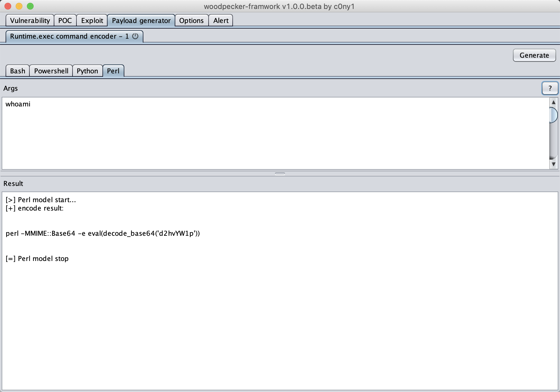Select the Bash encoder tab
Image resolution: width=560 pixels, height=392 pixels.
tap(18, 71)
